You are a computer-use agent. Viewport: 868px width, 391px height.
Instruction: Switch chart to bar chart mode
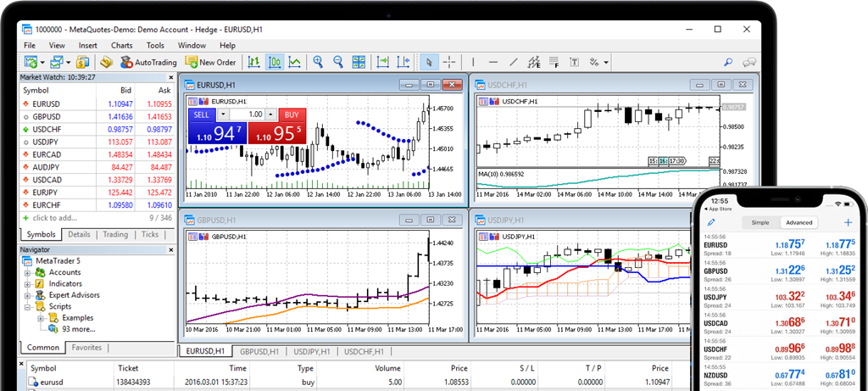[253, 62]
